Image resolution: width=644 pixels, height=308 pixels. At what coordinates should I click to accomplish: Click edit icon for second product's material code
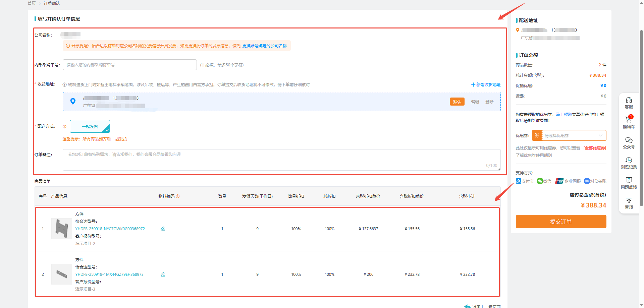163,274
